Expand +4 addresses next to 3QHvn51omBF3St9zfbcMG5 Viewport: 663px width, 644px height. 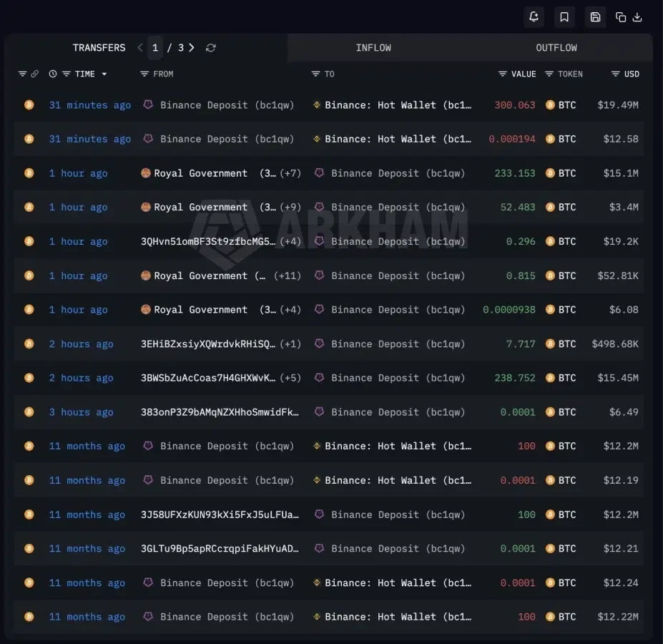tap(290, 242)
